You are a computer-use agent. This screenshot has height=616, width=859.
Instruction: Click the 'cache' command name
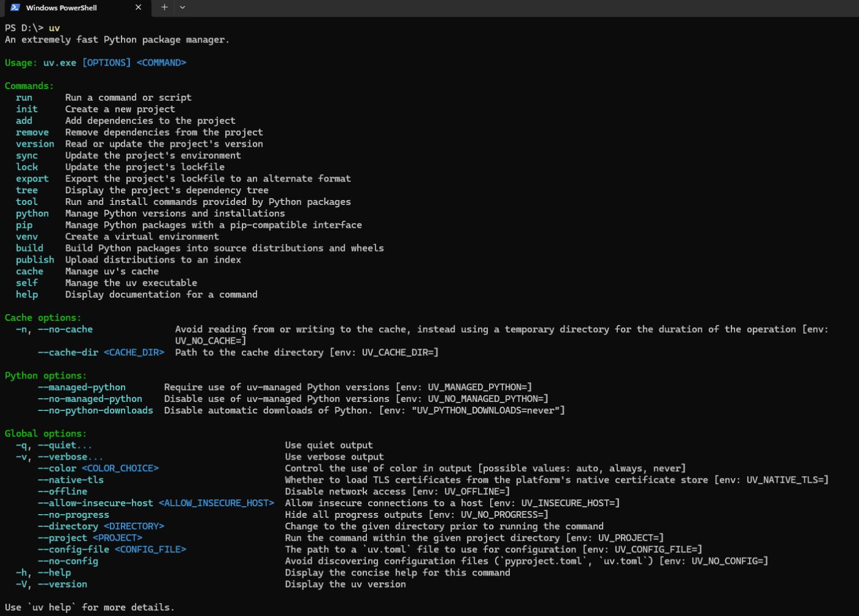click(x=29, y=272)
